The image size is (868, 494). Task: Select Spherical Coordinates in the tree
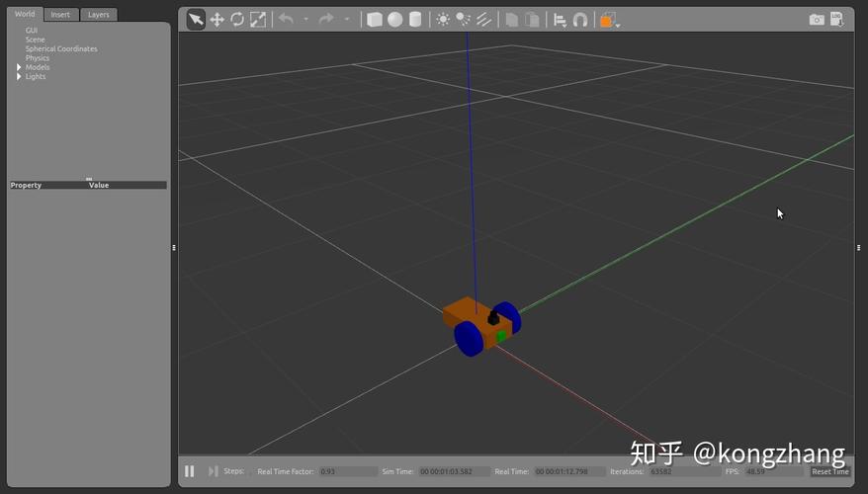pos(61,48)
